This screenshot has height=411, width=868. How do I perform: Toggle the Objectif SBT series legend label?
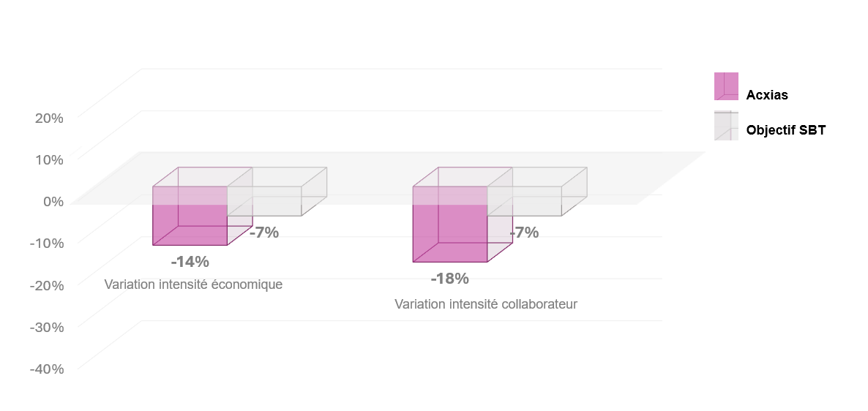pyautogui.click(x=785, y=131)
